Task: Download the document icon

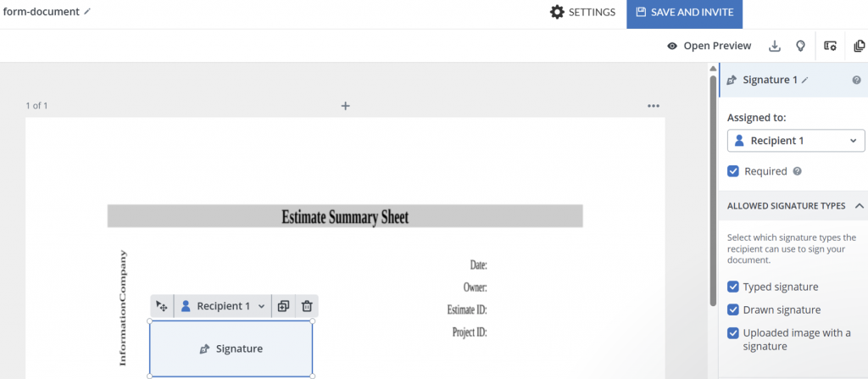Action: point(775,46)
